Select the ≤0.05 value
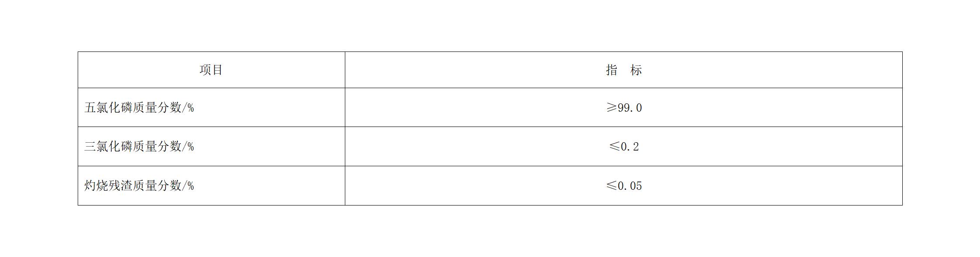Viewport: 980px width, 257px height. (x=624, y=186)
